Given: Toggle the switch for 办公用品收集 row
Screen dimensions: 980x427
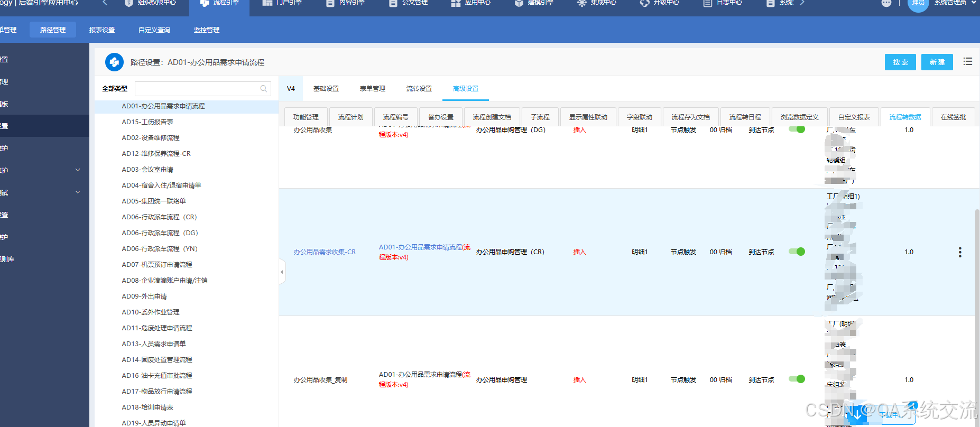Looking at the screenshot, I should (797, 129).
